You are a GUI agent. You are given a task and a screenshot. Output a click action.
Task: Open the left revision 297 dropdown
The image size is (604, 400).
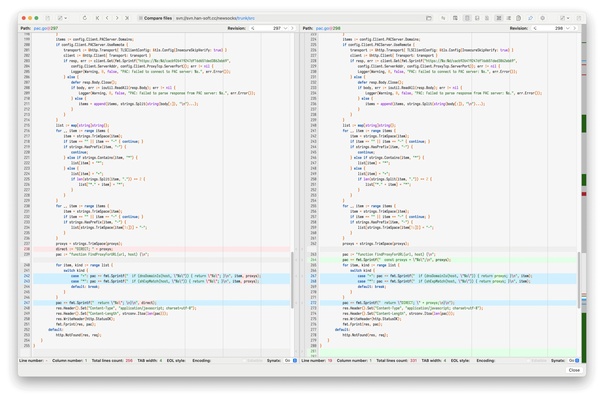coord(285,28)
